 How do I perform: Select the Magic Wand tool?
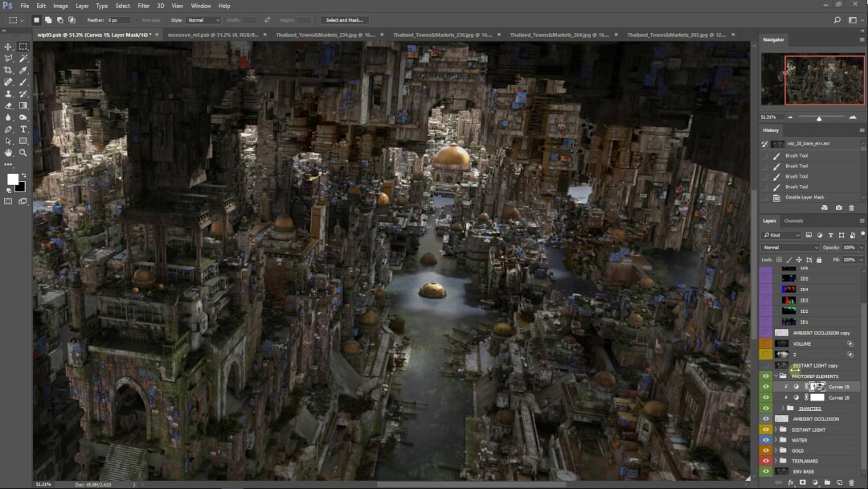[23, 59]
